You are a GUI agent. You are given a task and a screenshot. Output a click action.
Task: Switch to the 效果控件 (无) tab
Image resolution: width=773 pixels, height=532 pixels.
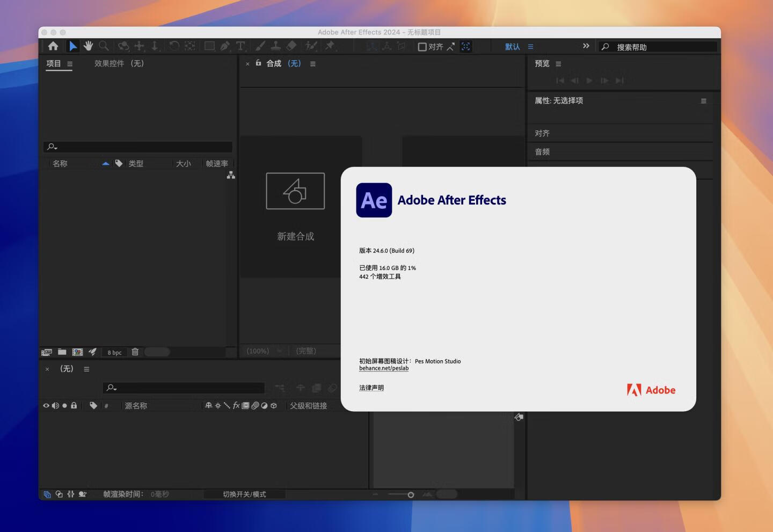[119, 63]
